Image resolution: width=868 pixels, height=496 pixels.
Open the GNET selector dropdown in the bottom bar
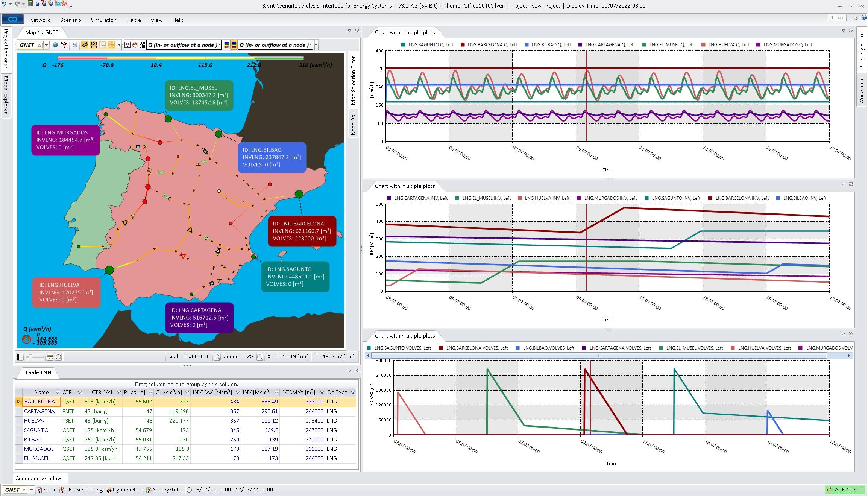(x=31, y=490)
